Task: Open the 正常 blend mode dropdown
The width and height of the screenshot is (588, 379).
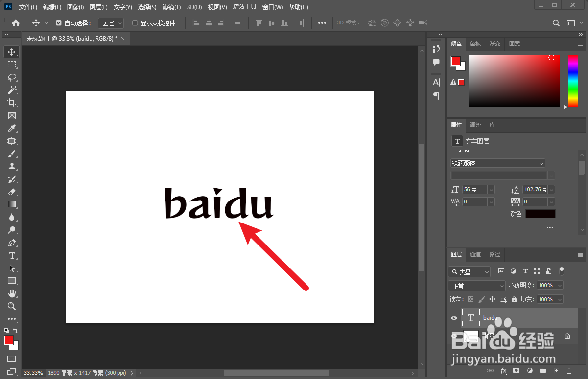Action: (x=477, y=286)
